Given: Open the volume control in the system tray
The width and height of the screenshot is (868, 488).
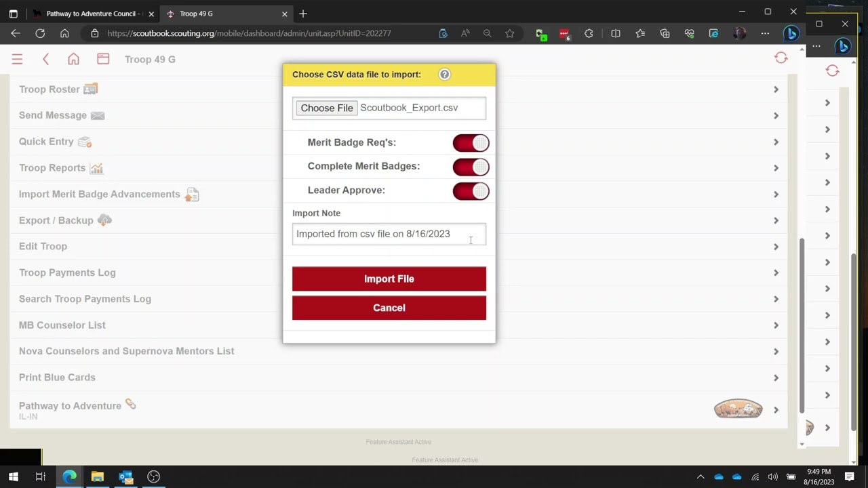Looking at the screenshot, I should tap(772, 476).
